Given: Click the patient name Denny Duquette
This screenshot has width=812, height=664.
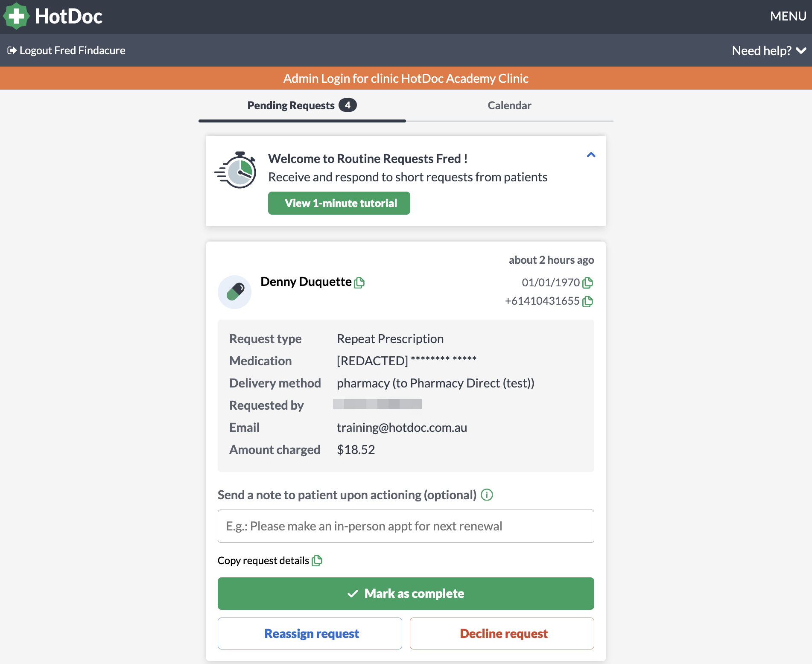Looking at the screenshot, I should point(306,282).
